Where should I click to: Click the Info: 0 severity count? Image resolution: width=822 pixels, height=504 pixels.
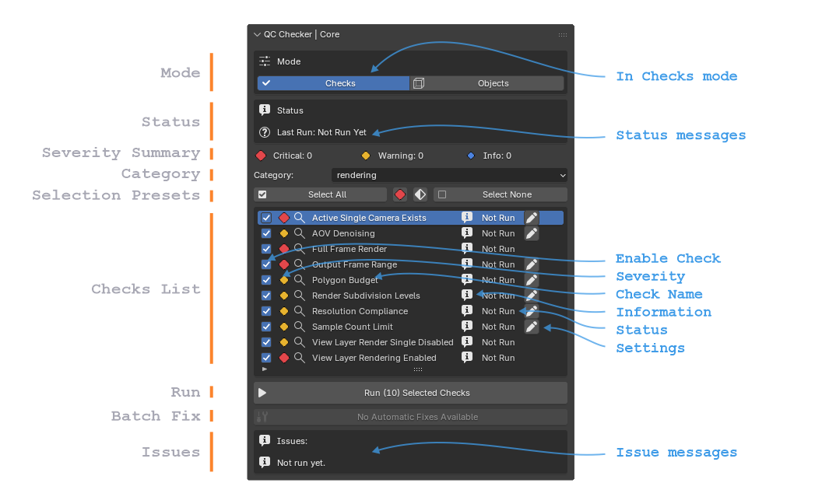pos(497,156)
